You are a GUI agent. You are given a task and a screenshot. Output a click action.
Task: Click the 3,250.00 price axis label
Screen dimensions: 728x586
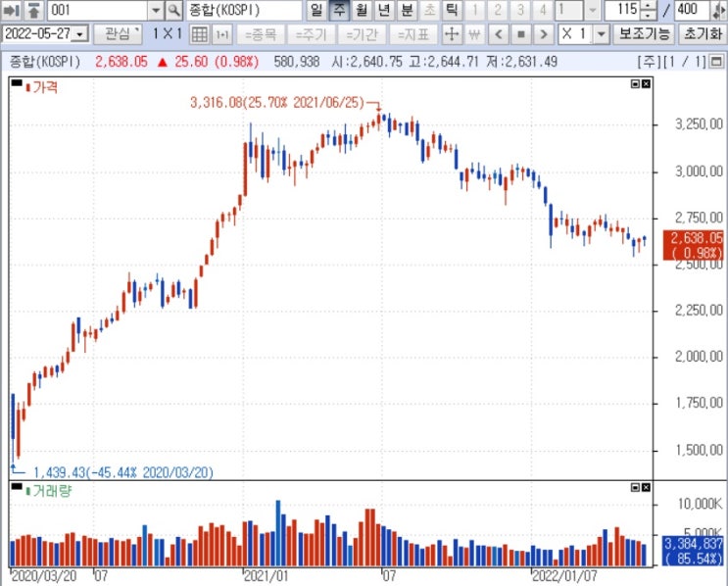pos(699,124)
